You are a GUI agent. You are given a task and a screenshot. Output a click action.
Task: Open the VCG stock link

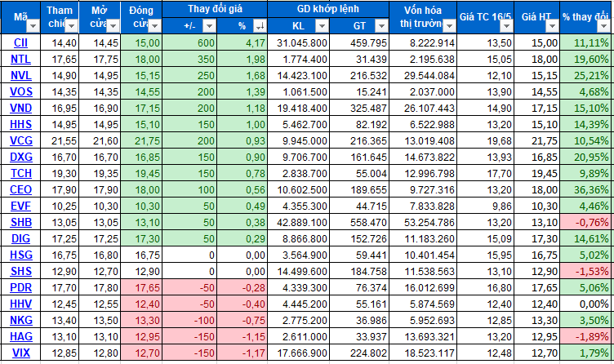click(x=20, y=140)
